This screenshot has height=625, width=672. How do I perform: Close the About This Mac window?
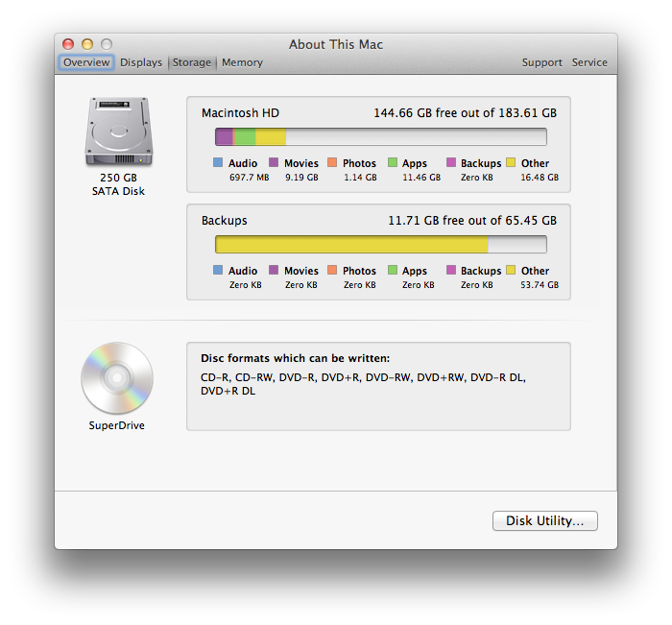pyautogui.click(x=68, y=44)
